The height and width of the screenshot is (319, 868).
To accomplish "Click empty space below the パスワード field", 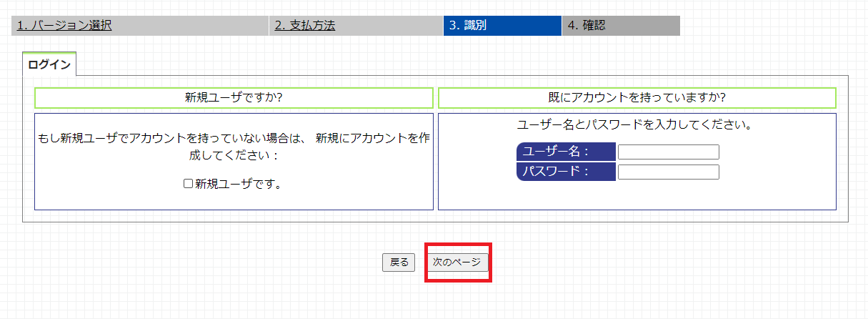I will 668,195.
